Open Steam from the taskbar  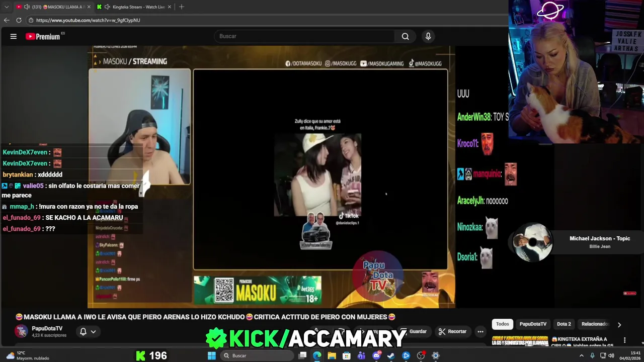pos(391,355)
